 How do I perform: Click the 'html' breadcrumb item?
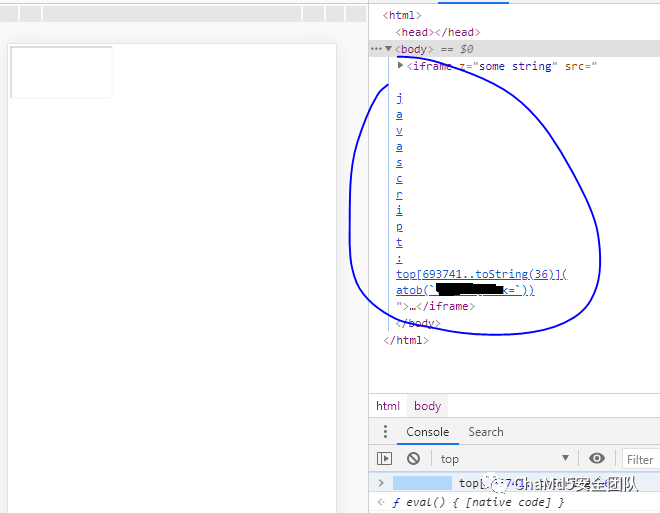click(388, 406)
